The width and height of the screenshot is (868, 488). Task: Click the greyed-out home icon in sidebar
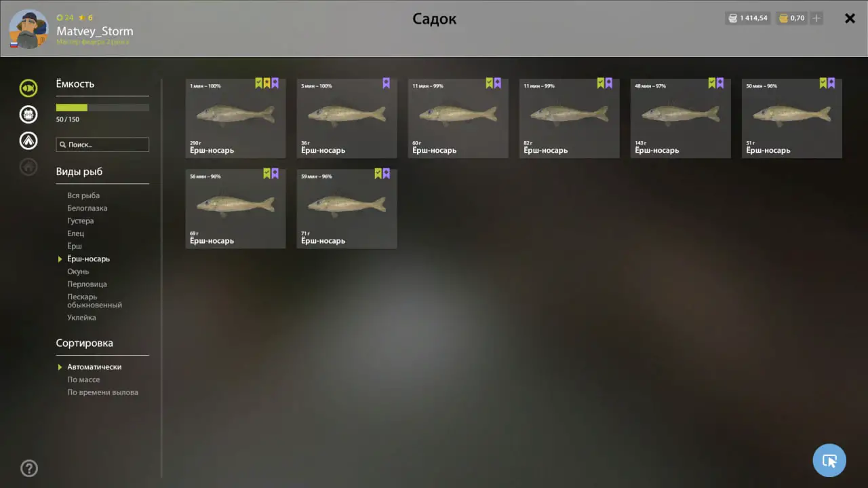(28, 166)
